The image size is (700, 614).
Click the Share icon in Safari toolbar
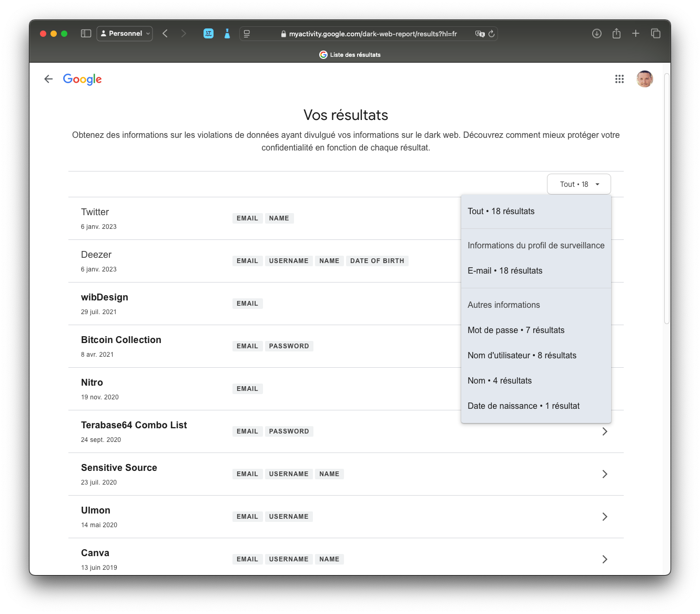point(616,34)
